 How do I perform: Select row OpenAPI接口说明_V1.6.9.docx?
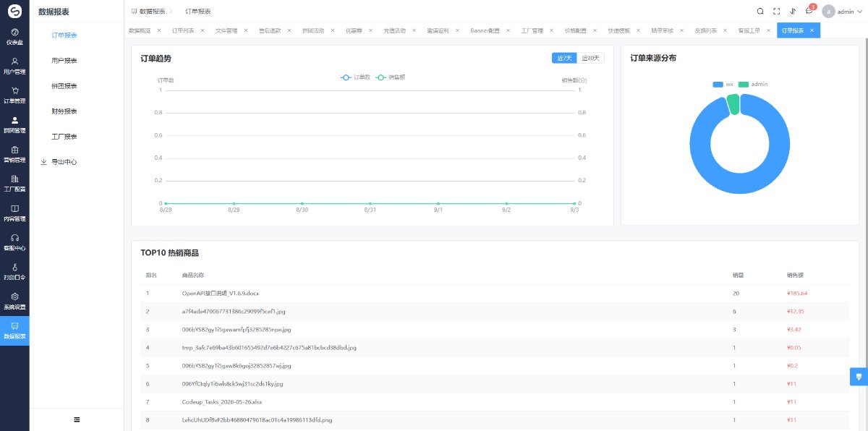[495, 294]
